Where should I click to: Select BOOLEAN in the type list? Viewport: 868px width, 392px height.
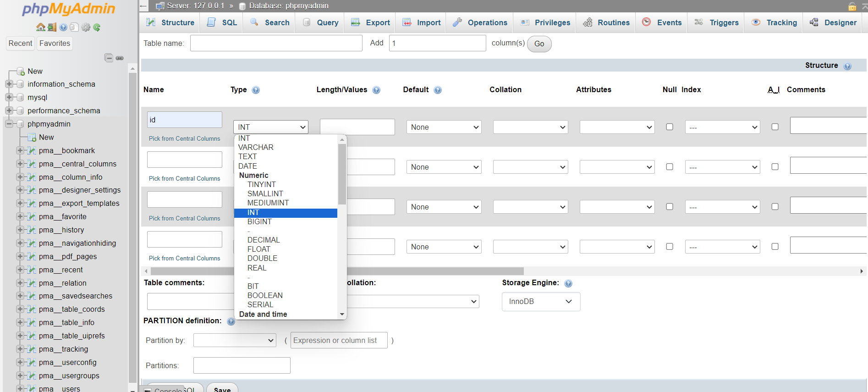[x=286, y=296]
